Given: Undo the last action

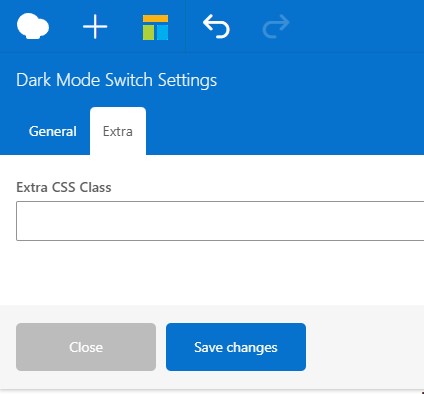Looking at the screenshot, I should 216,26.
